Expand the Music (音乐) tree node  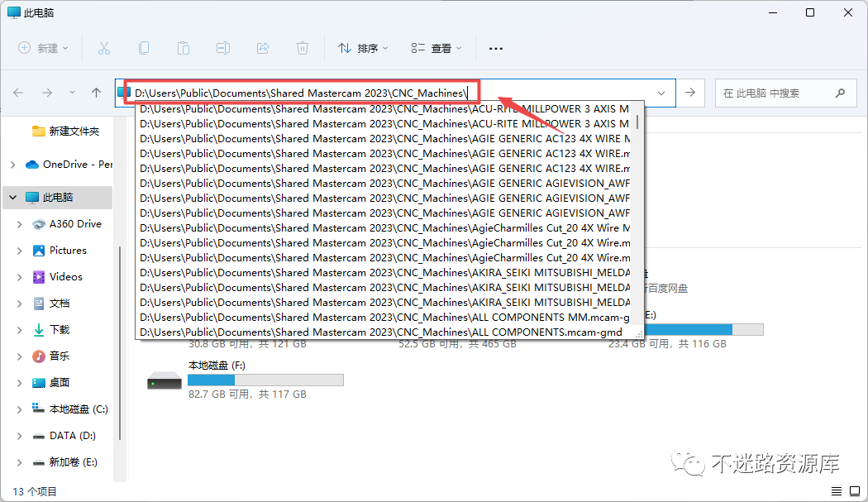[19, 356]
